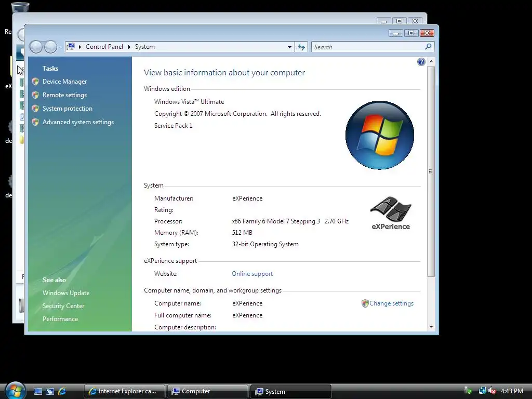The height and width of the screenshot is (399, 532).
Task: Select System in the address breadcrumb
Action: coord(145,47)
